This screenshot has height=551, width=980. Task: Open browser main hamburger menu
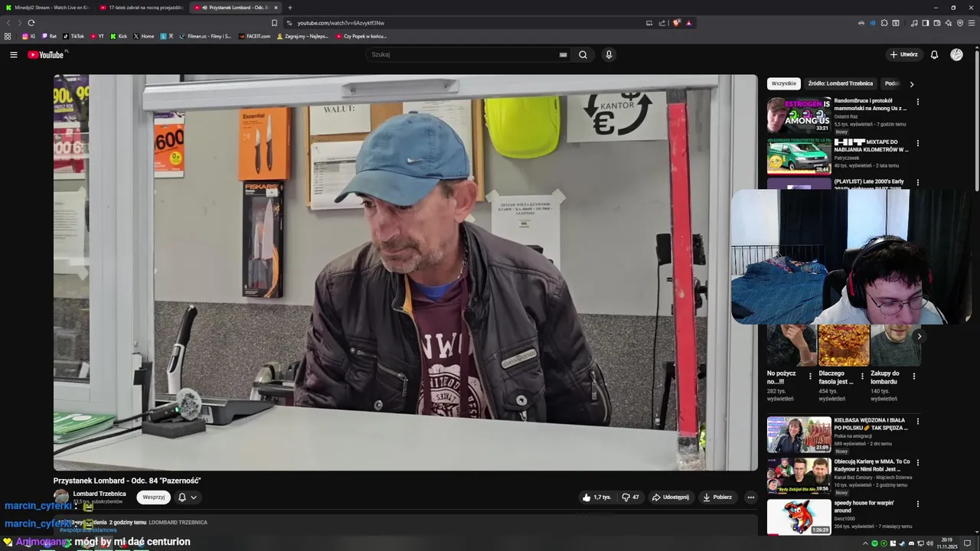pos(972,23)
